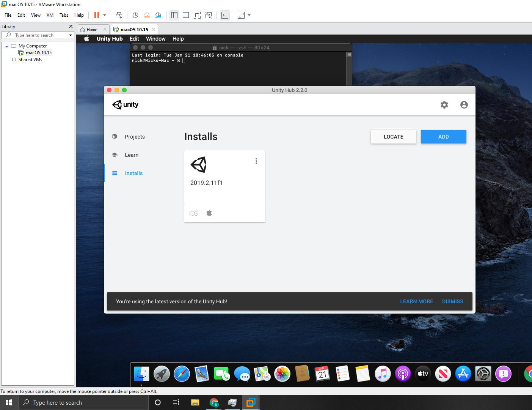Toggle VMware Unity mode toolbar icon
Image resolution: width=532 pixels, height=410 pixels.
[209, 15]
